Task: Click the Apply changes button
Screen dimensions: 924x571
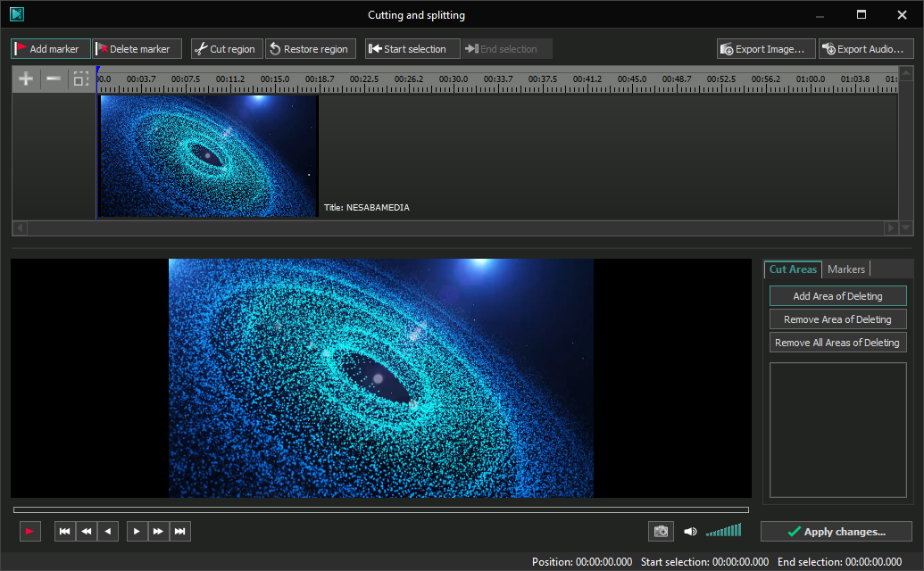Action: pyautogui.click(x=836, y=532)
